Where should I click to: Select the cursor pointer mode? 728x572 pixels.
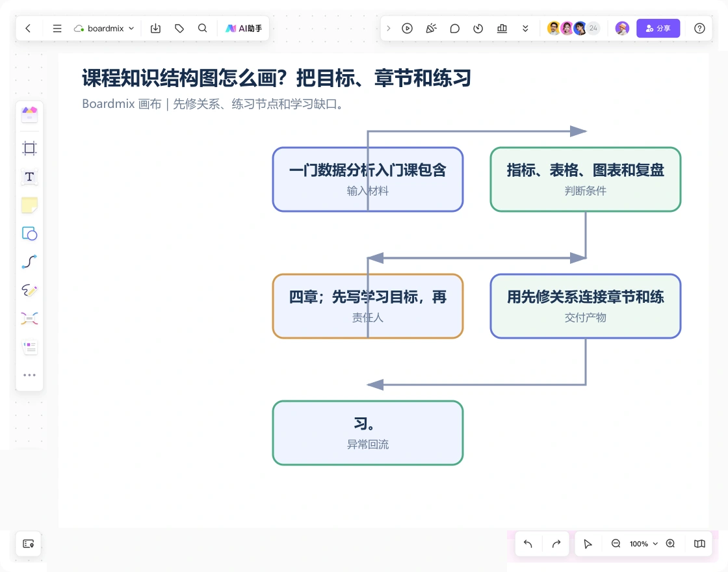588,543
